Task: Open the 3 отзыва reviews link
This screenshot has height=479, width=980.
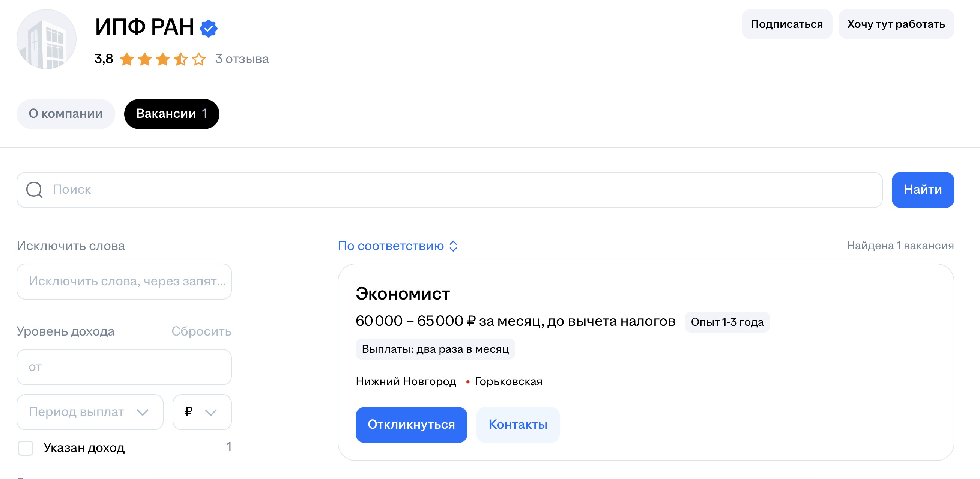Action: 242,59
